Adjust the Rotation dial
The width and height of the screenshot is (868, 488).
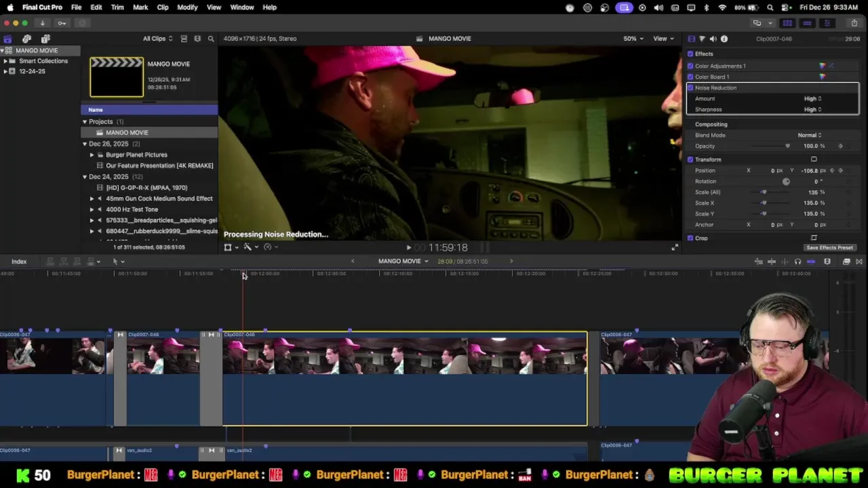pyautogui.click(x=786, y=181)
